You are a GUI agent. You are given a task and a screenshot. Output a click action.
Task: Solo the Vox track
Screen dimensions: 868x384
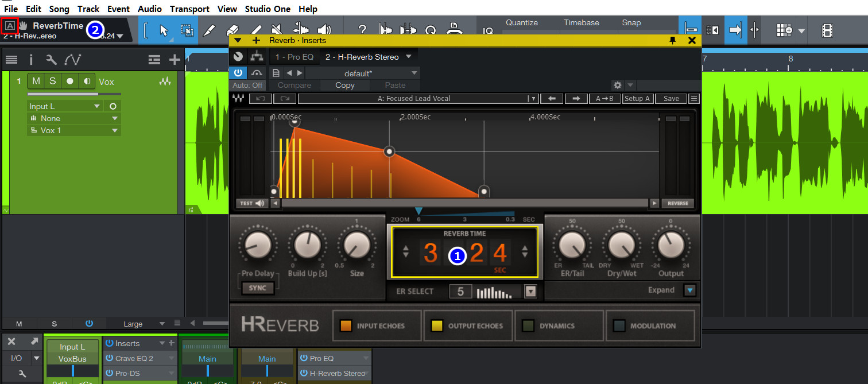point(53,81)
